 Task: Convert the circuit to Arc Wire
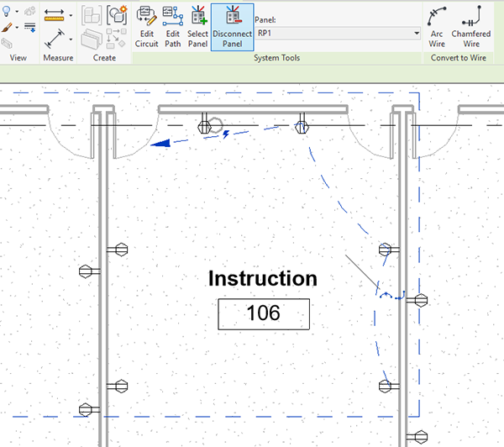437,24
